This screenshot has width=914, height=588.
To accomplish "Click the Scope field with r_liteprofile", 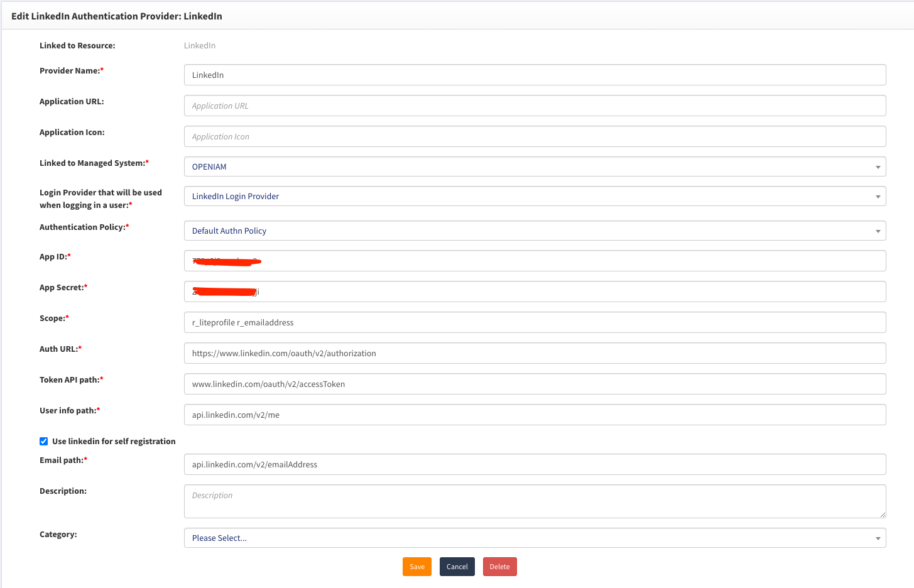I will tap(535, 322).
